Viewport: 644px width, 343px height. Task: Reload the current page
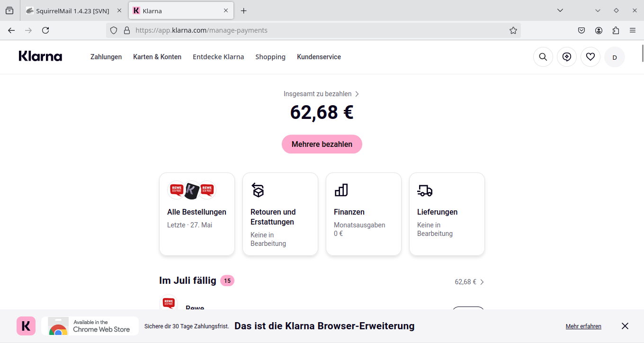point(45,30)
